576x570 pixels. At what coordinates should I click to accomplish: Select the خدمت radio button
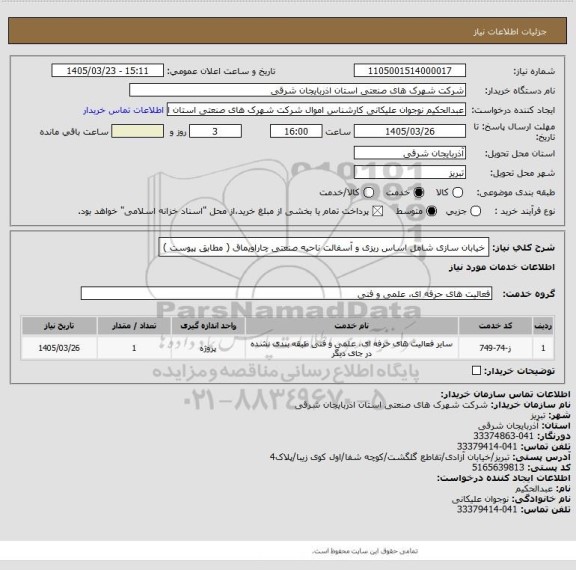(419, 192)
